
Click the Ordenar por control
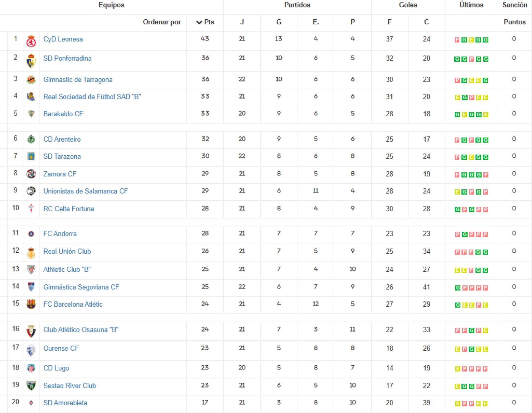pos(162,22)
